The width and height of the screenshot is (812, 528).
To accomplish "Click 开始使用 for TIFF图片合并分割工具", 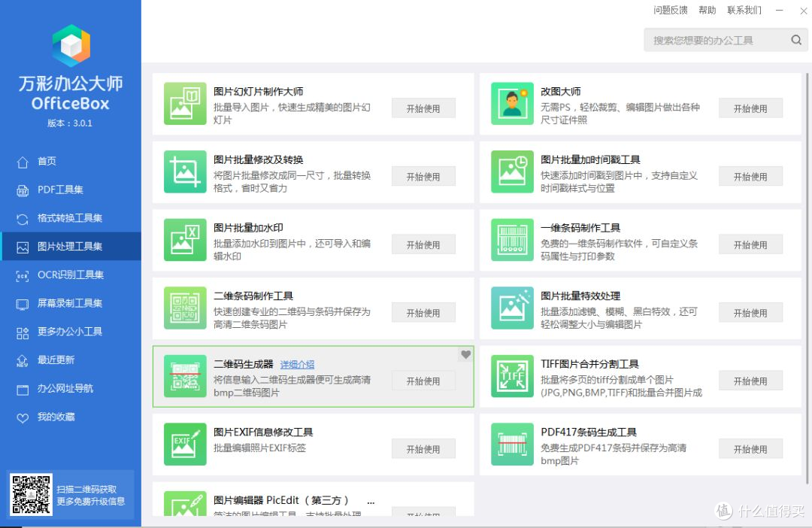I will [x=750, y=381].
